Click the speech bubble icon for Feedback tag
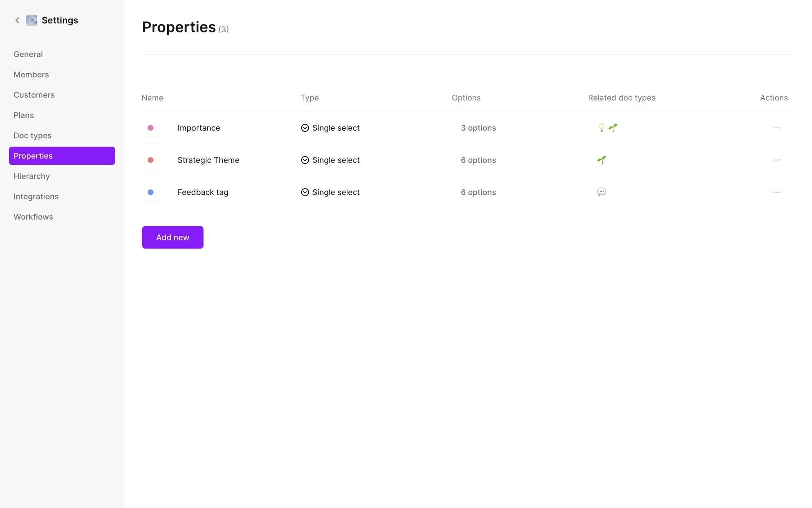The width and height of the screenshot is (812, 508). click(601, 192)
